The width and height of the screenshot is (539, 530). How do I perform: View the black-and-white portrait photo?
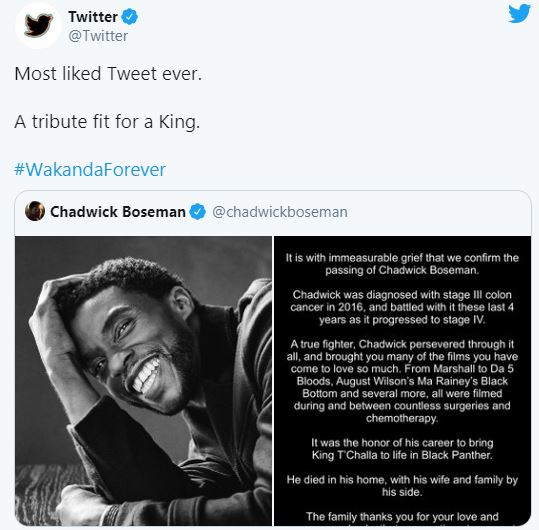coord(143,381)
